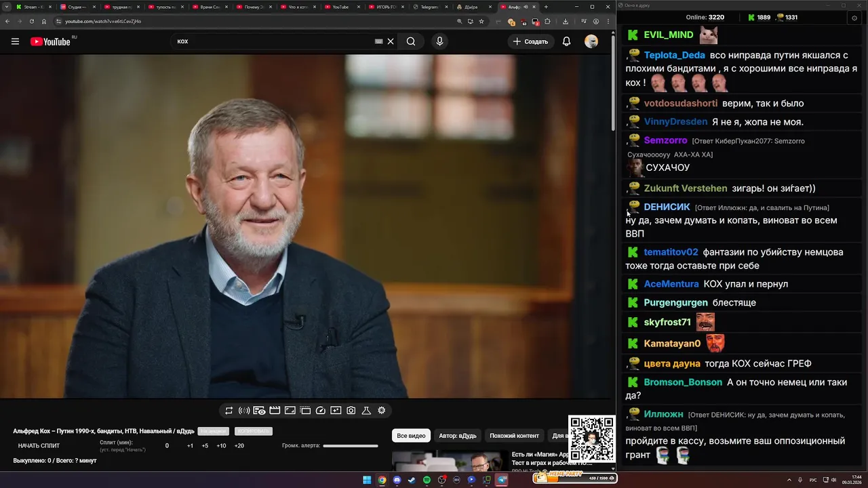Screen dimensions: 868x488
Task: Open a new browser tab
Action: click(x=546, y=7)
